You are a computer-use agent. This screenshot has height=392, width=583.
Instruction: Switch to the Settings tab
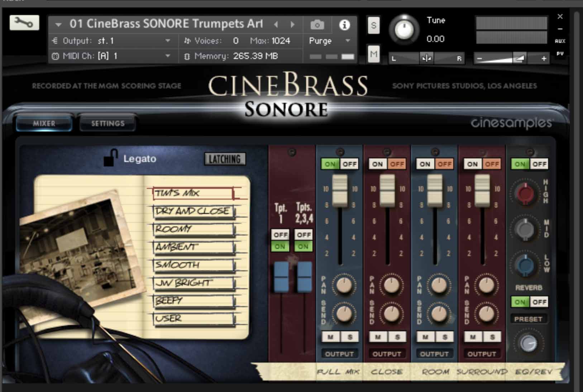pyautogui.click(x=107, y=123)
